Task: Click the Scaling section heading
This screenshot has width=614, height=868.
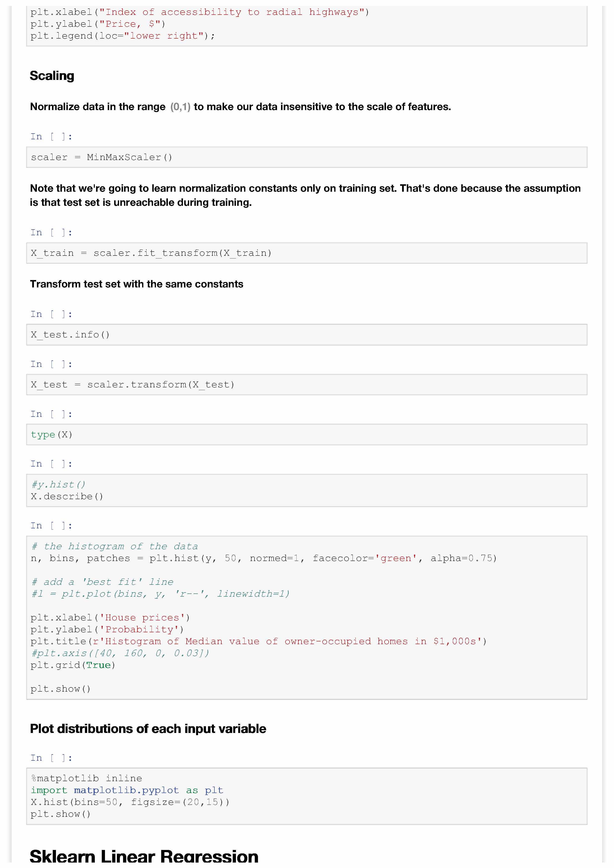Action: click(x=52, y=76)
